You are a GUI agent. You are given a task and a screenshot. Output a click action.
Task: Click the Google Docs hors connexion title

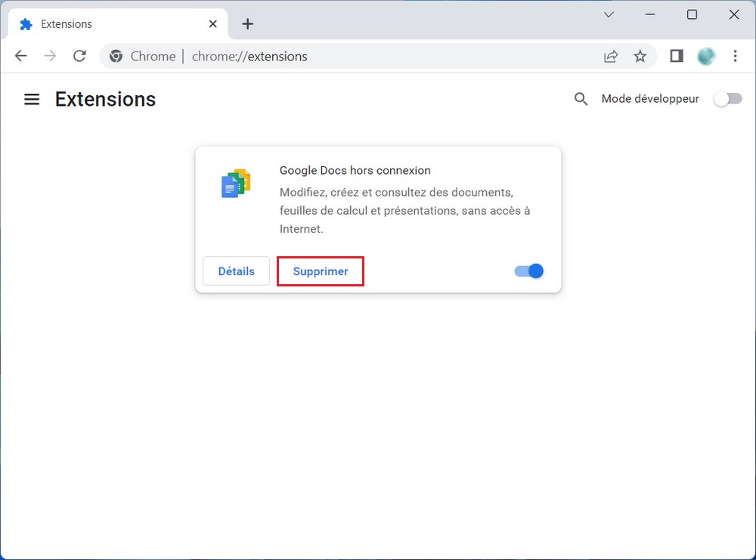click(355, 171)
